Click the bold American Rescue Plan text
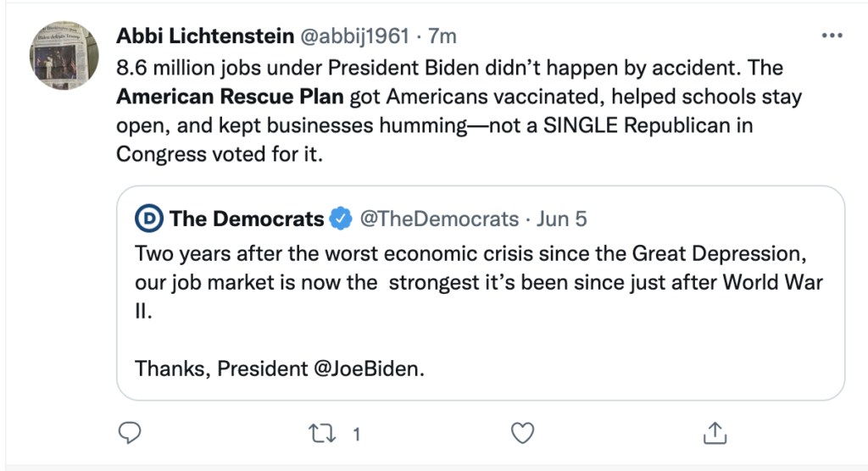This screenshot has width=868, height=471. pyautogui.click(x=230, y=97)
